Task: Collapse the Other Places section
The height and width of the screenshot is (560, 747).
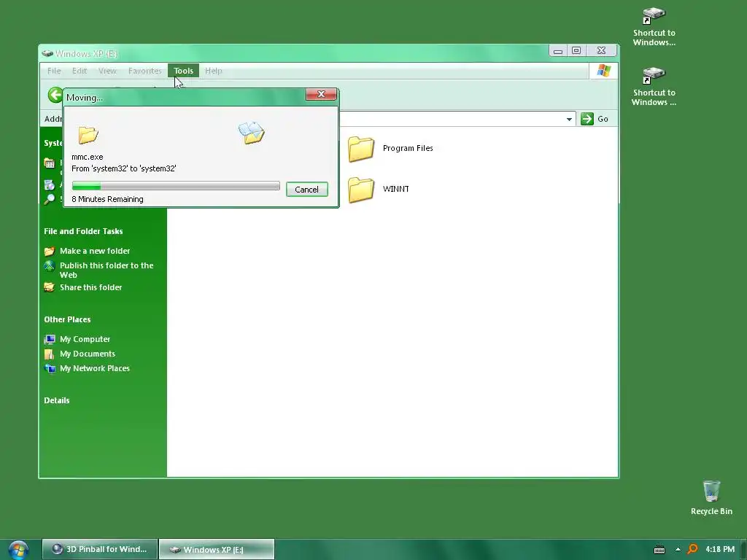Action: [x=67, y=319]
